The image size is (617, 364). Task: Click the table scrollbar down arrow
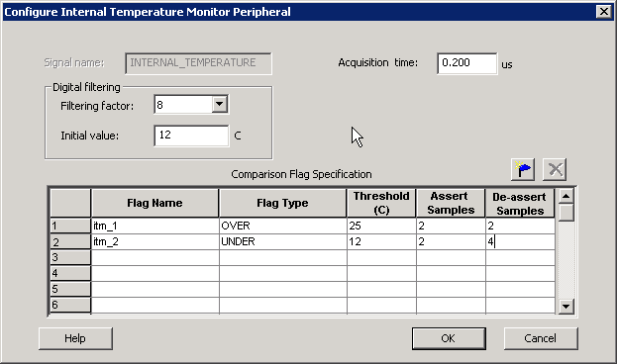(566, 307)
